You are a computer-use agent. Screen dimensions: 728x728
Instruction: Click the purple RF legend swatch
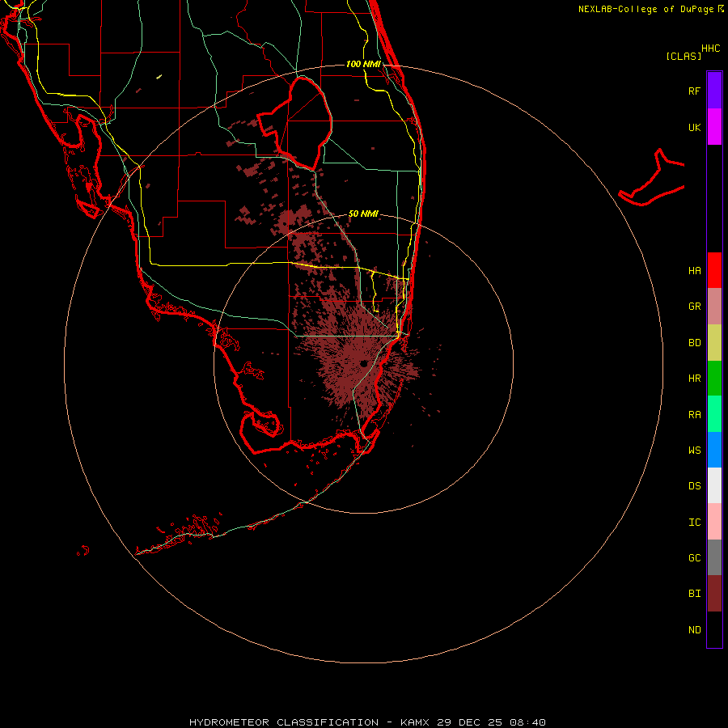714,91
